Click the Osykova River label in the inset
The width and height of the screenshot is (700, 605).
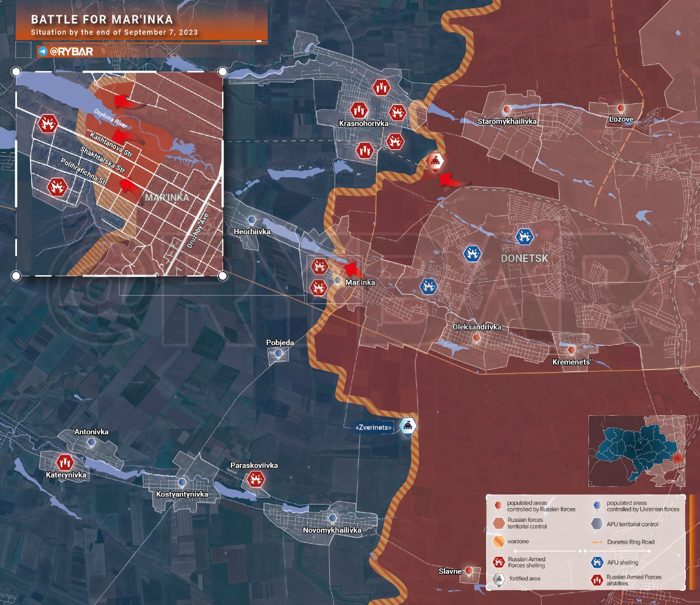pos(110,118)
